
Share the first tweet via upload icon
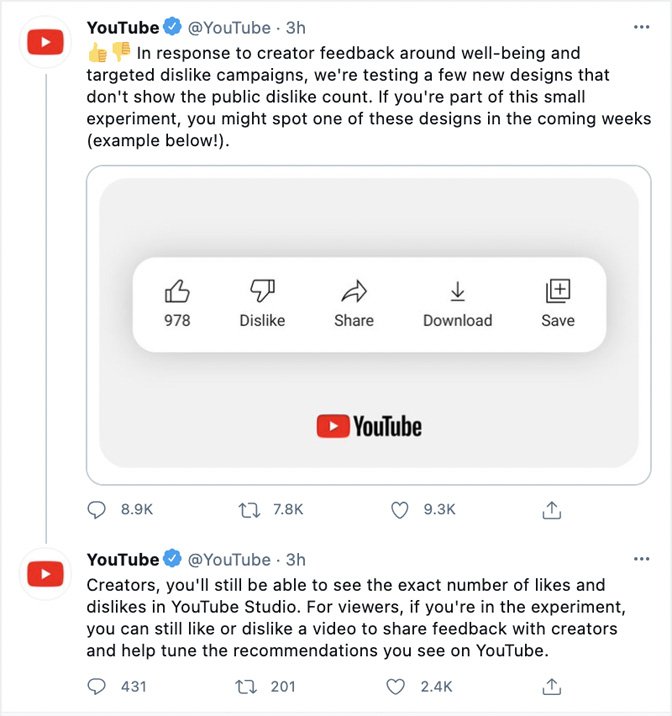click(551, 510)
